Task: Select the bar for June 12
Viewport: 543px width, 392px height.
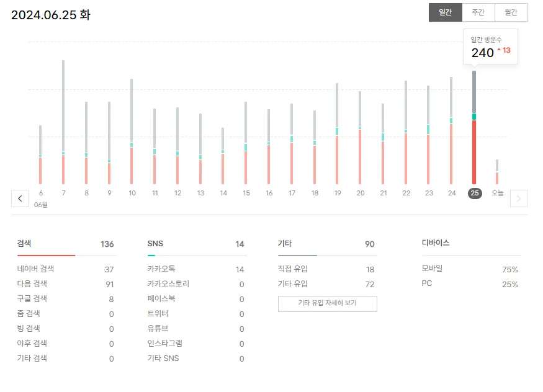Action: [177, 146]
